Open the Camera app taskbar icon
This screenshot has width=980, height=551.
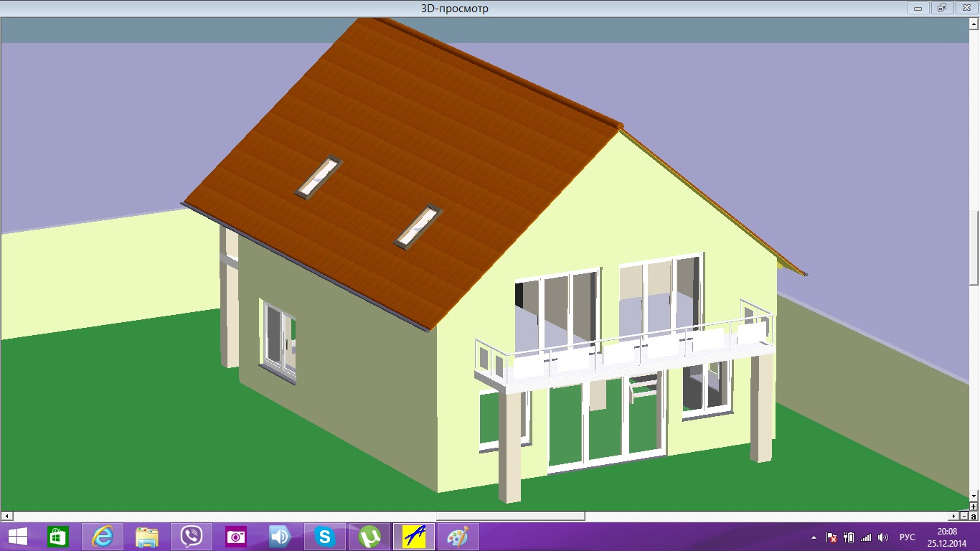pos(236,537)
